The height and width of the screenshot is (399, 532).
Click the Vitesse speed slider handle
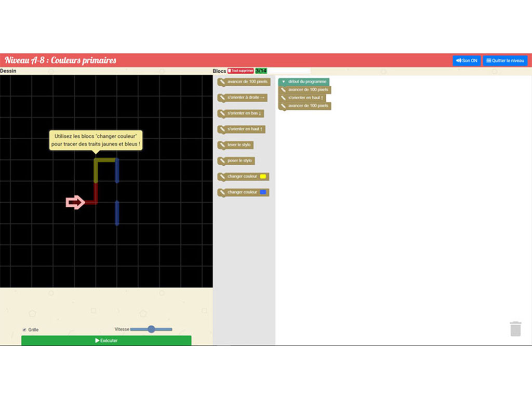(151, 329)
